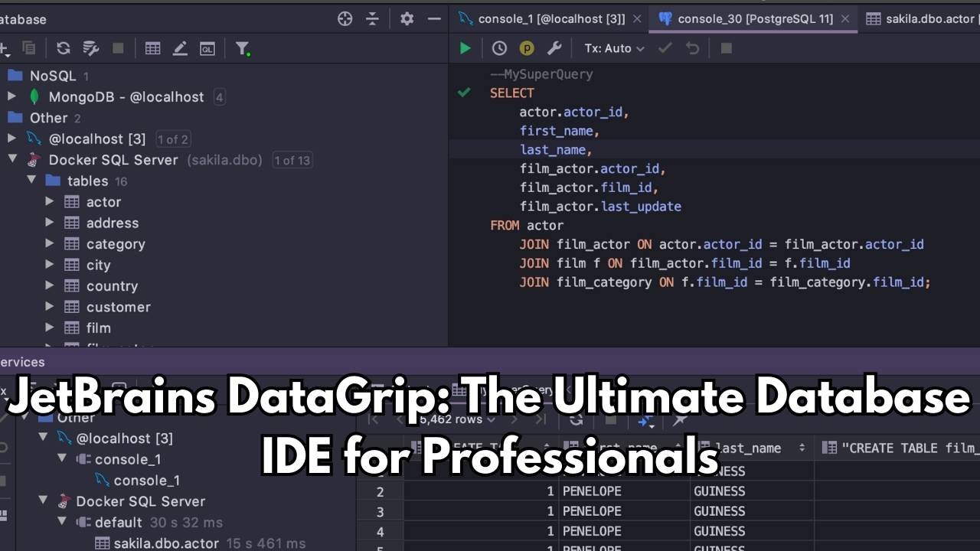This screenshot has width=980, height=551.
Task: Click the Commit checkmark in editor toolbar
Action: tap(665, 48)
